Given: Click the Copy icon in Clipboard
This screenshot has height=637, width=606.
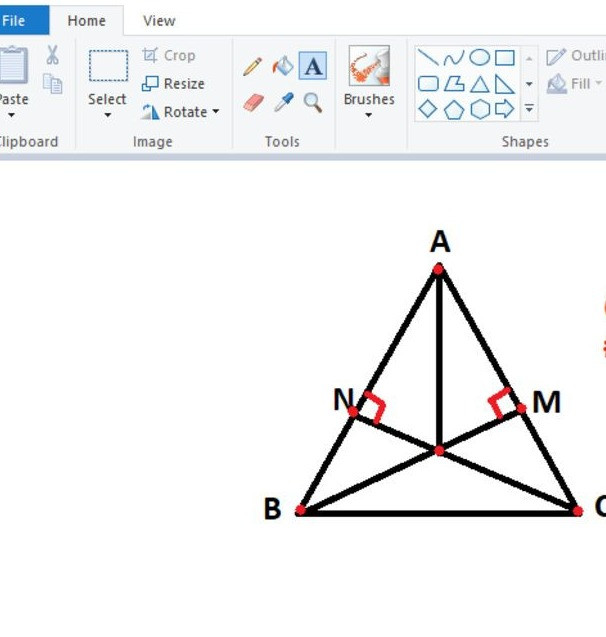Looking at the screenshot, I should [x=53, y=85].
